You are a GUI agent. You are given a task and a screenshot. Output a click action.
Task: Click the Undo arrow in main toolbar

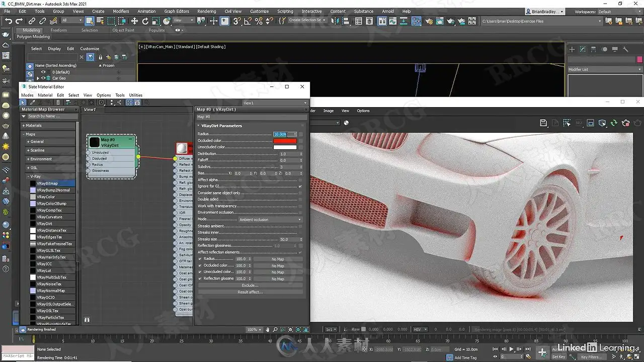point(9,21)
